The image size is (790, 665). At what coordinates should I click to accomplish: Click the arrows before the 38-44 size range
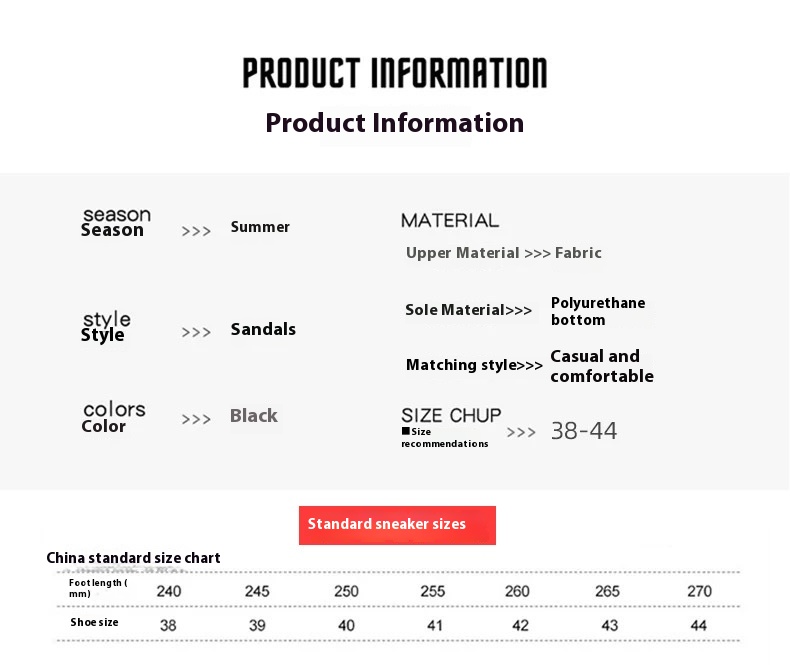pyautogui.click(x=521, y=433)
